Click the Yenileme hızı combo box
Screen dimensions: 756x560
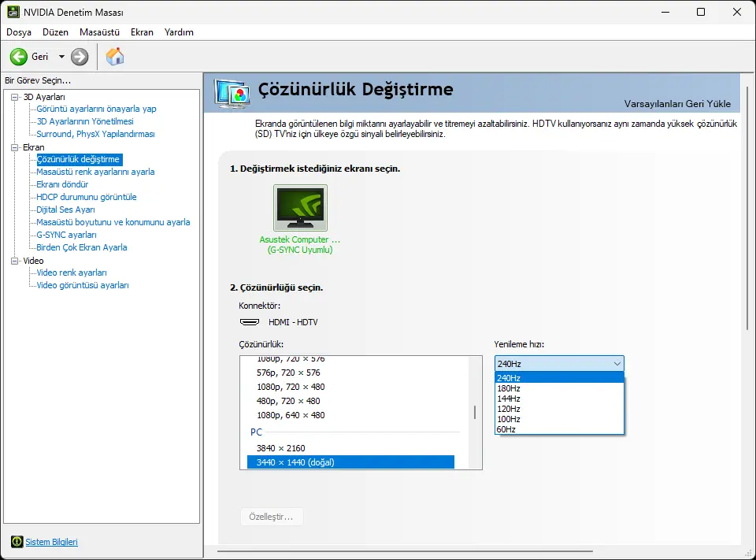click(559, 364)
